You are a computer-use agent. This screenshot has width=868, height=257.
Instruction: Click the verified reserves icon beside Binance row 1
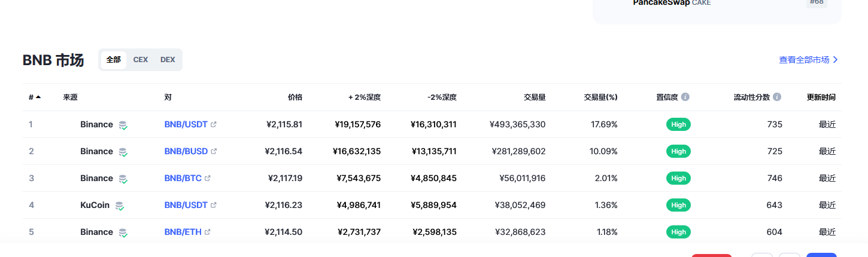[123, 125]
